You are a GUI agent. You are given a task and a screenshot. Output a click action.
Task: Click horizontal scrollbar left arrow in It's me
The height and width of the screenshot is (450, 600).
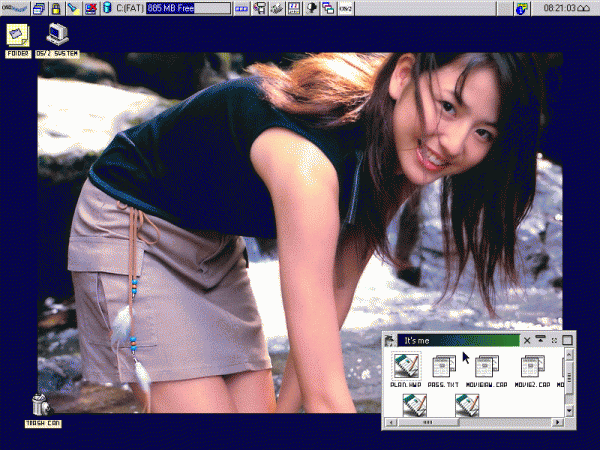tap(391, 422)
